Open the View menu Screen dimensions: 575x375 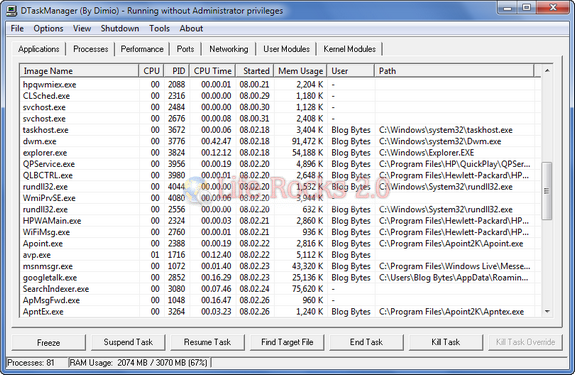[x=82, y=29]
